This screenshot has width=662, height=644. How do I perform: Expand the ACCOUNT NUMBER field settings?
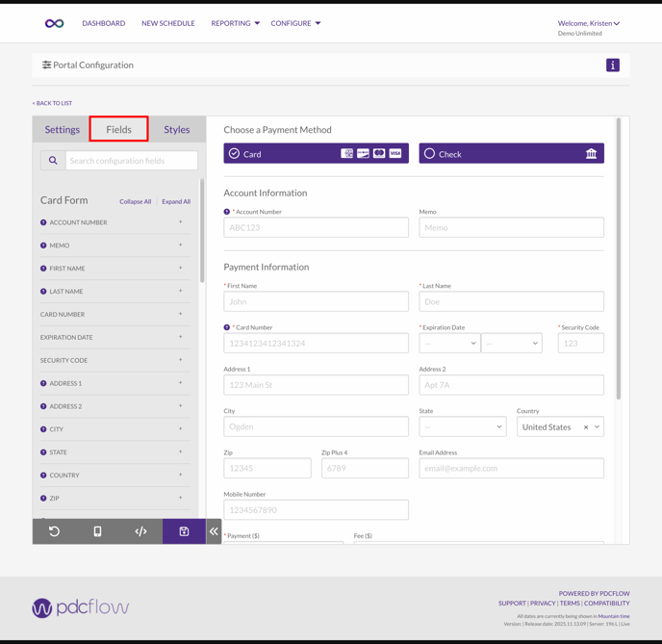click(180, 222)
